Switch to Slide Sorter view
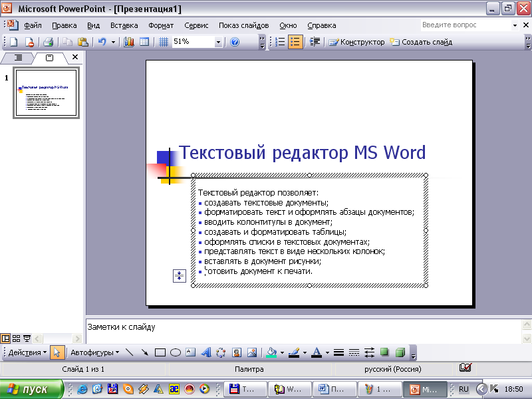 tap(16, 338)
